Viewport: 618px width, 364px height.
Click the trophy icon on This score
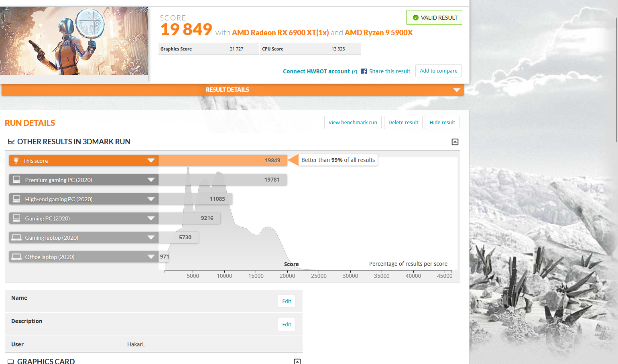click(x=16, y=161)
